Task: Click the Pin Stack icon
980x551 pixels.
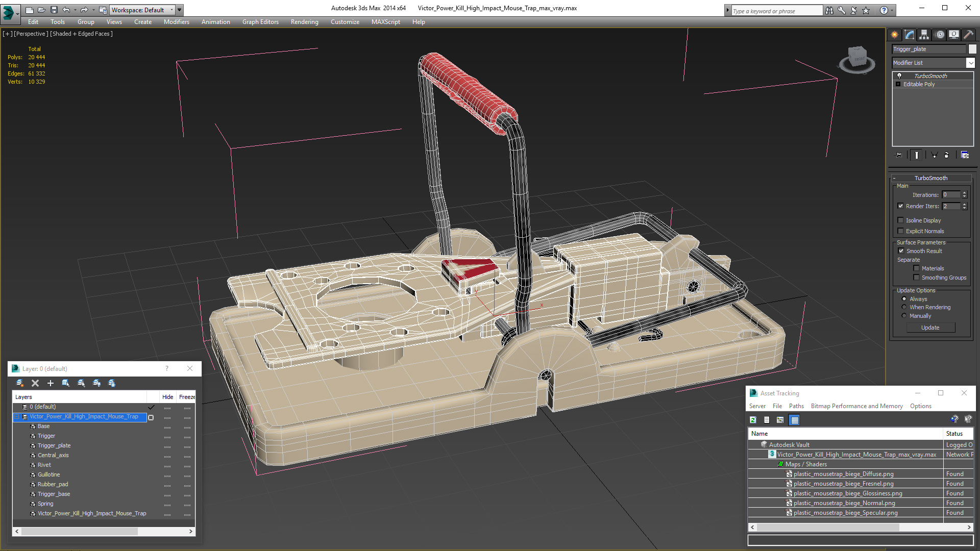Action: pos(899,155)
